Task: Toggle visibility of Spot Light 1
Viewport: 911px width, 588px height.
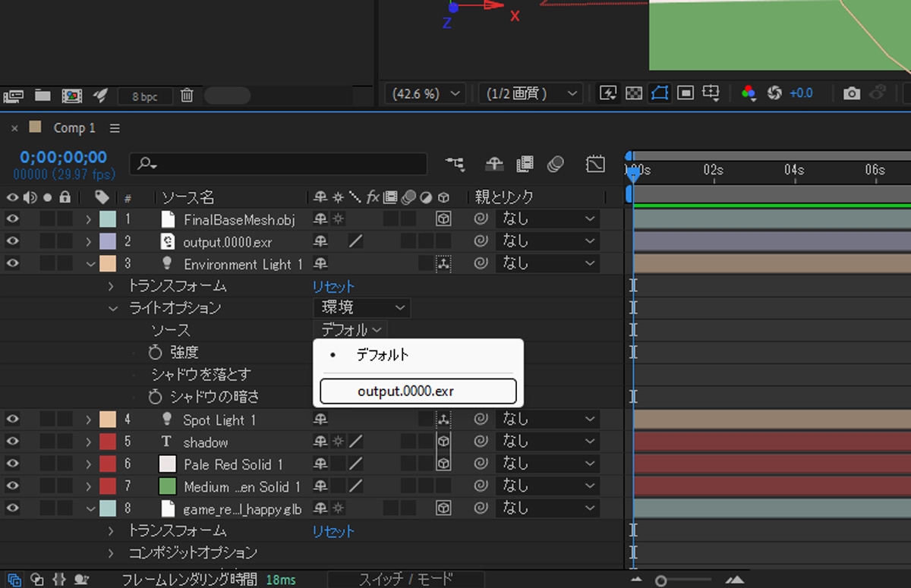Action: point(11,419)
